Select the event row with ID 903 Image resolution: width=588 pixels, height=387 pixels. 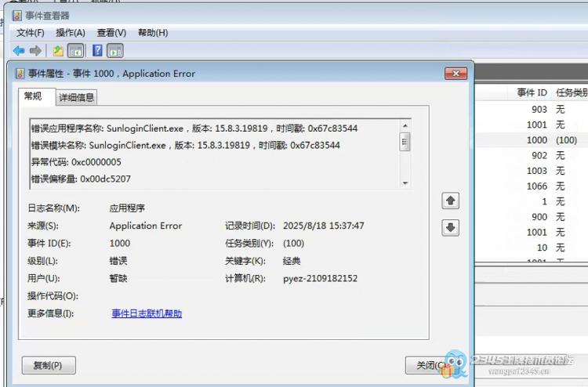[x=532, y=110]
